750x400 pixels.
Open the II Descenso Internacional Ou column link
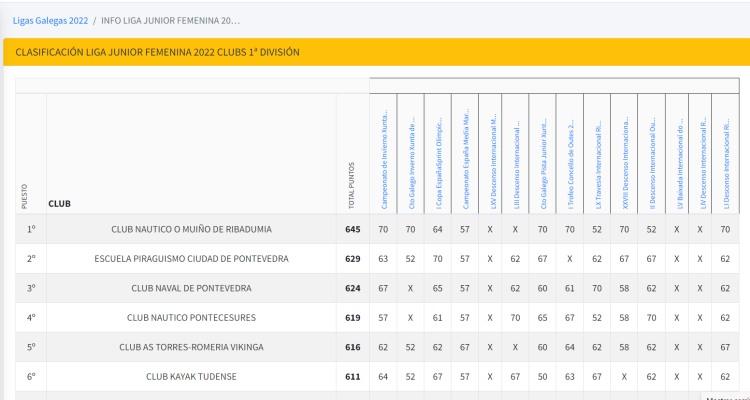click(652, 163)
